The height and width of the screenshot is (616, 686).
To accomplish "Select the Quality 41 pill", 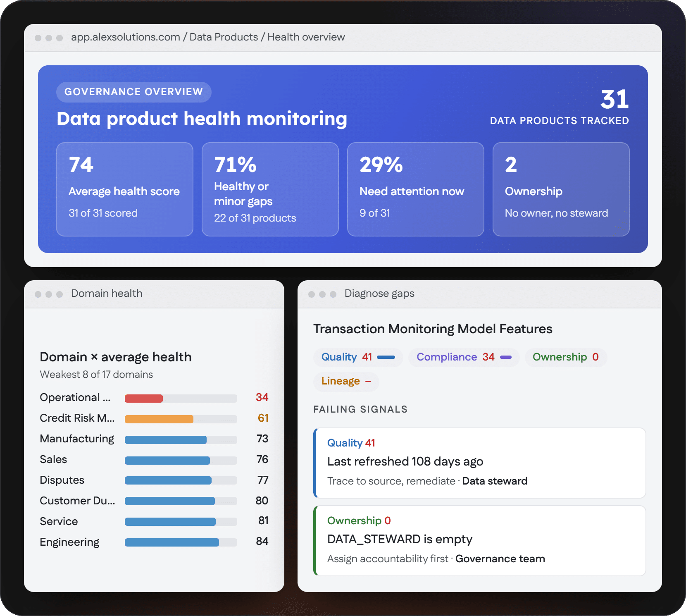I will pos(358,357).
